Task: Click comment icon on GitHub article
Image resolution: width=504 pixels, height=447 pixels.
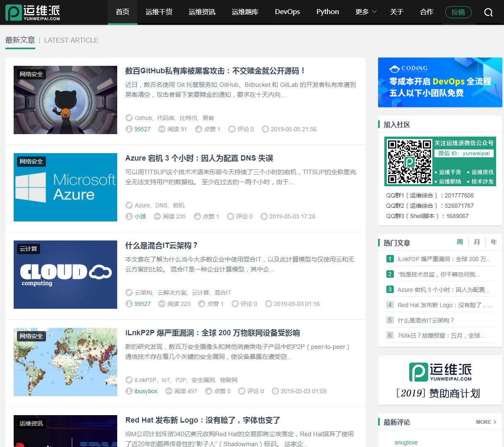Action: point(232,129)
